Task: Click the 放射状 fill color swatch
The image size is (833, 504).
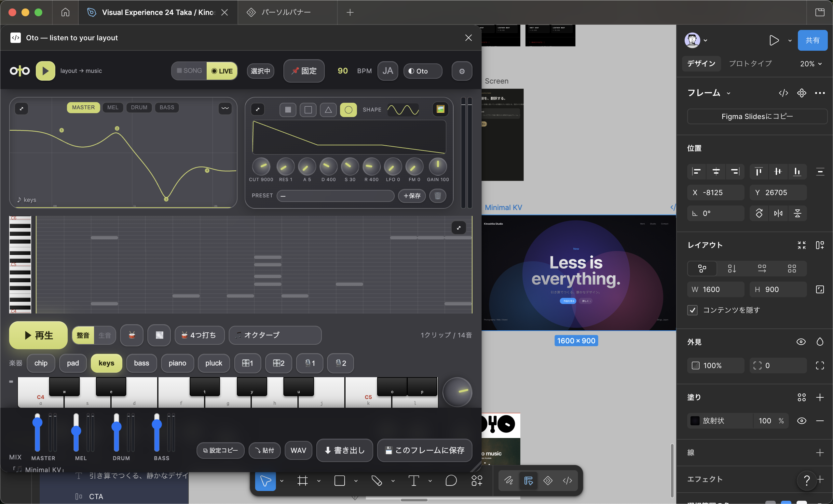Action: (x=695, y=421)
